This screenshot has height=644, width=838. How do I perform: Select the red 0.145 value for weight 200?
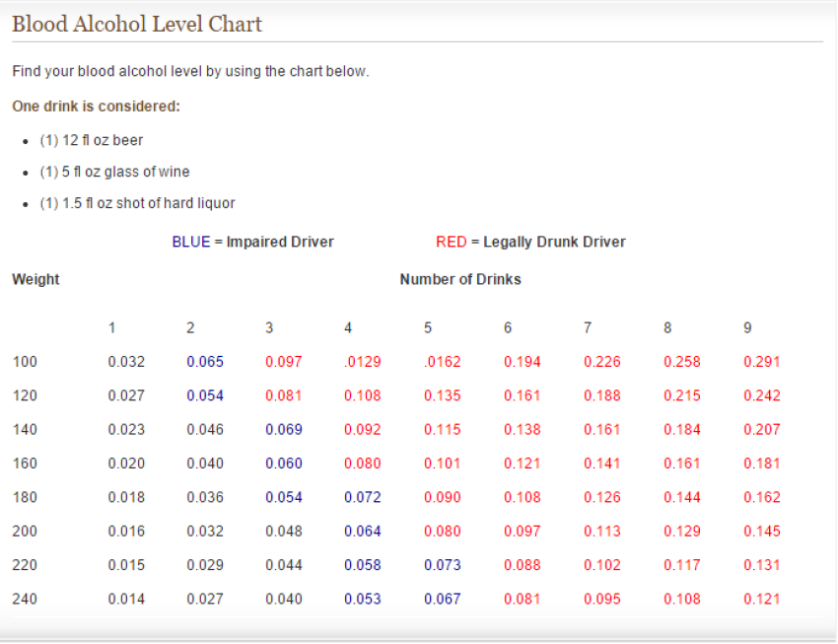(x=760, y=531)
